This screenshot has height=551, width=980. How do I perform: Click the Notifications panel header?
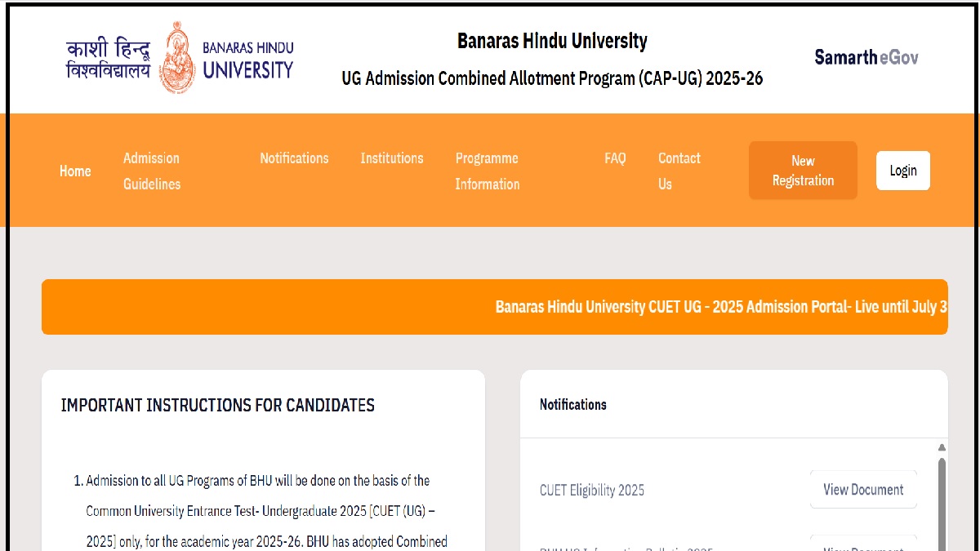coord(573,404)
